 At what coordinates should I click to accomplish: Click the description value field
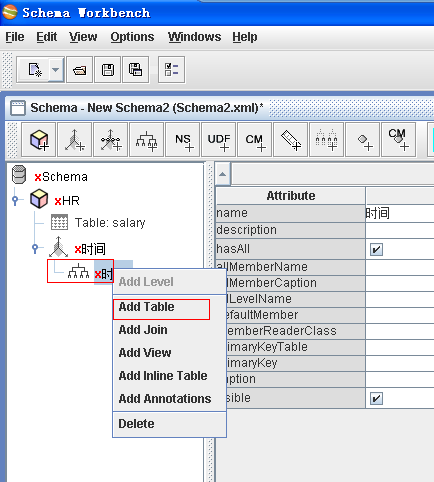pyautogui.click(x=400, y=230)
